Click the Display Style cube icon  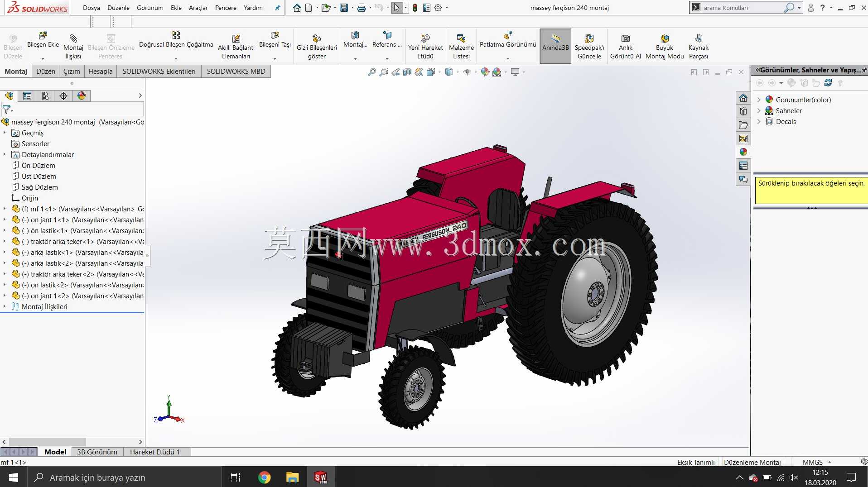(449, 72)
